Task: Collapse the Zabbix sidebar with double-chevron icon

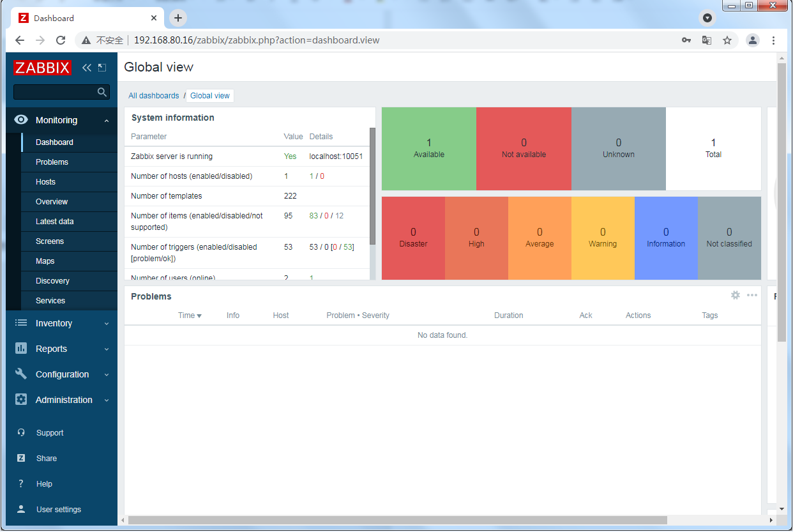Action: point(87,68)
